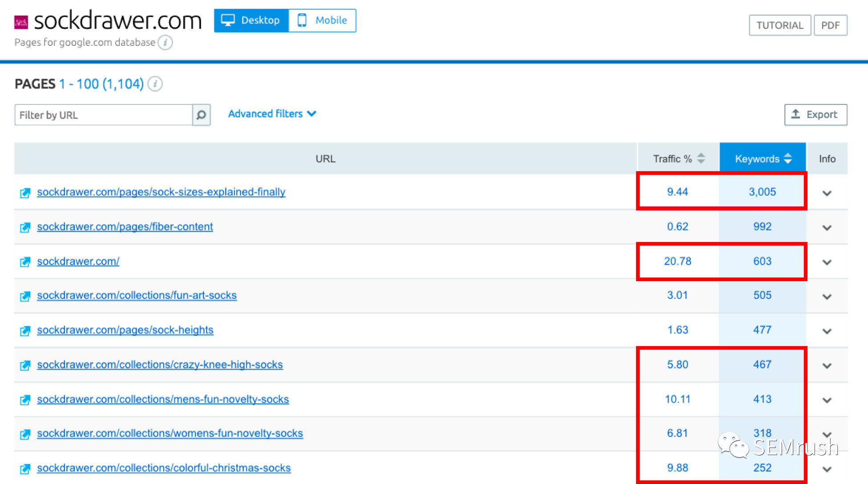868x484 pixels.
Task: Open external link icon for fiber-content page
Action: [25, 227]
